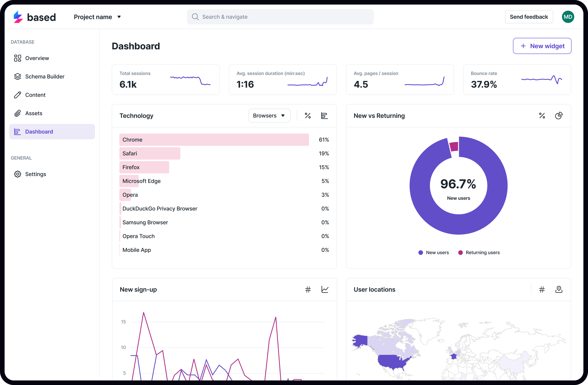Click the New widget button

pos(542,46)
